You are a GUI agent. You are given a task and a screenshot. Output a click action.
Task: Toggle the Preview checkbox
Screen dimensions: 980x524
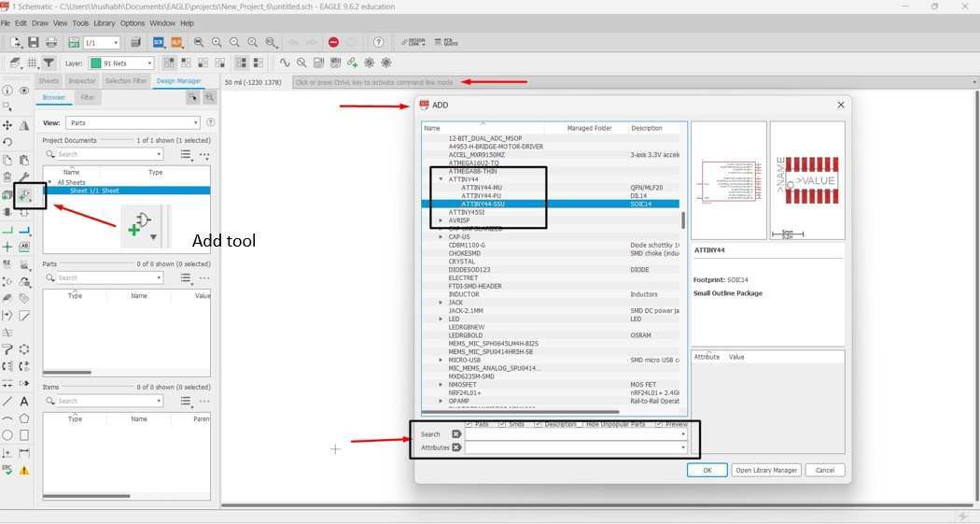(x=659, y=424)
